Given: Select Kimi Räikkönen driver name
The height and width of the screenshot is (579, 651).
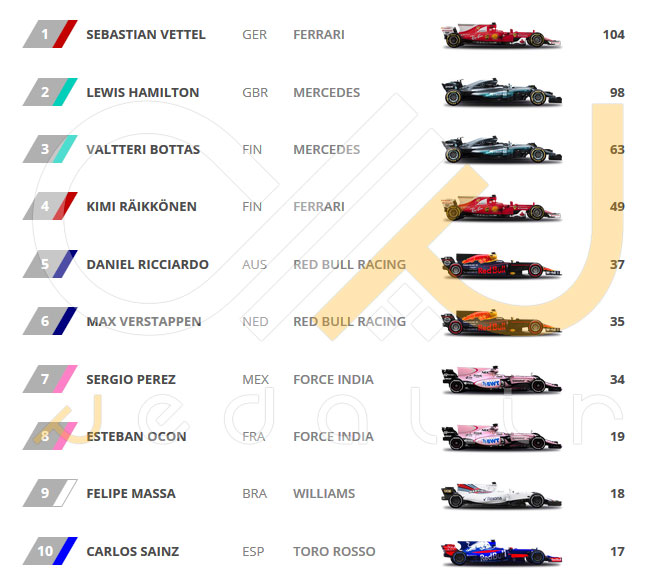Looking at the screenshot, I should point(142,206).
